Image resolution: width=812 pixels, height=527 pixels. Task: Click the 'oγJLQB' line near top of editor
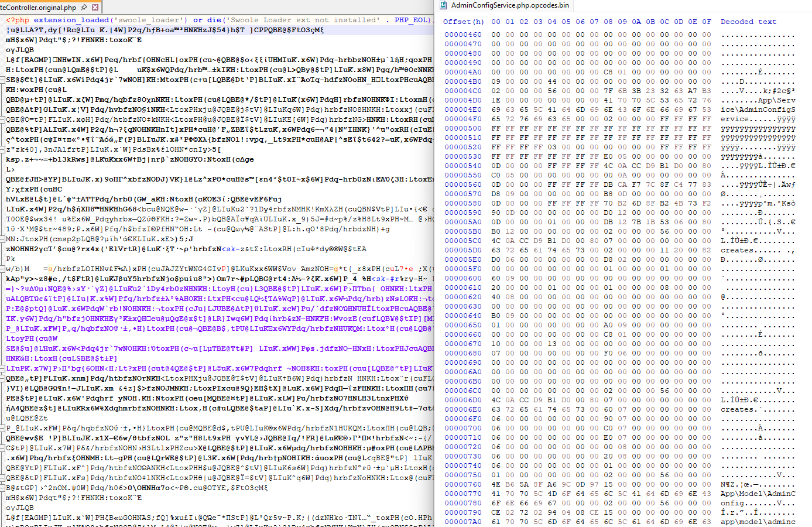tap(20, 50)
